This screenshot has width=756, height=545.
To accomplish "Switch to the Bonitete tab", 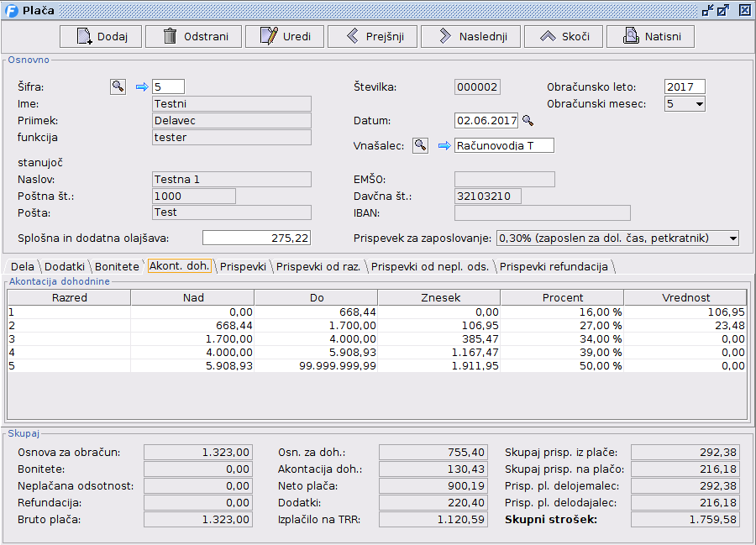I will (x=117, y=266).
